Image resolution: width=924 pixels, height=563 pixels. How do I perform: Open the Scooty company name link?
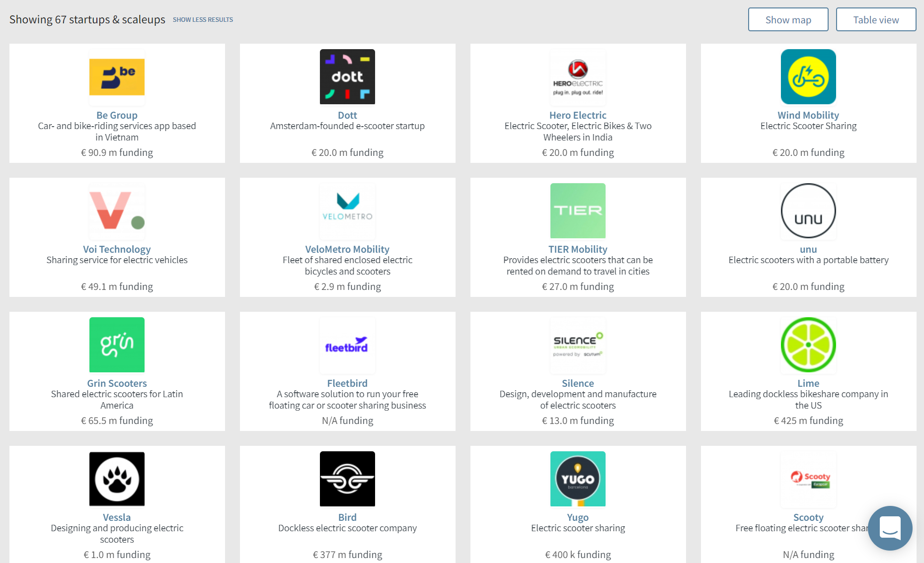pos(808,517)
